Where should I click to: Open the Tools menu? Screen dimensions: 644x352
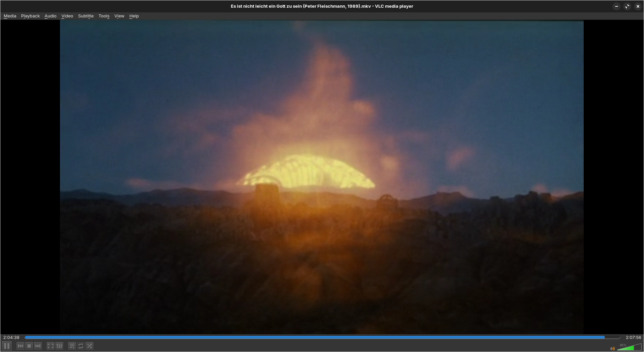coord(104,16)
